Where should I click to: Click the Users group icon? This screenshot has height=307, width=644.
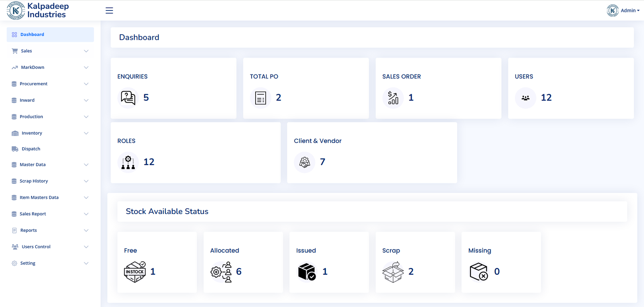point(525,98)
